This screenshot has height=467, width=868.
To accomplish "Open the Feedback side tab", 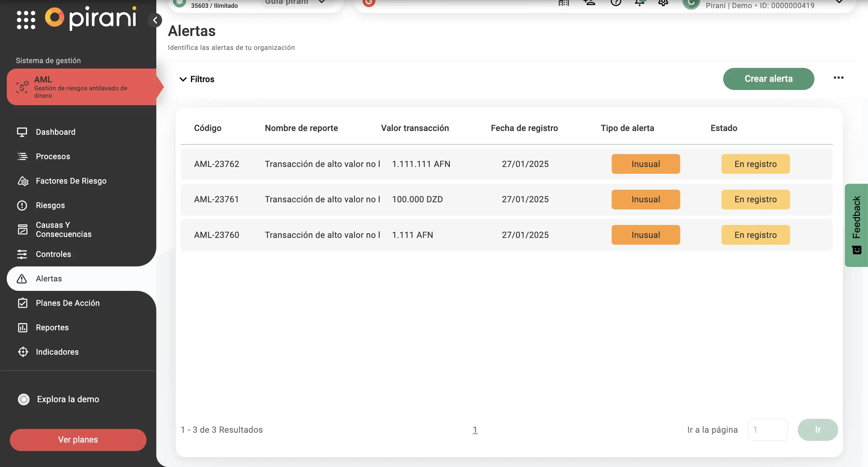I will point(856,225).
